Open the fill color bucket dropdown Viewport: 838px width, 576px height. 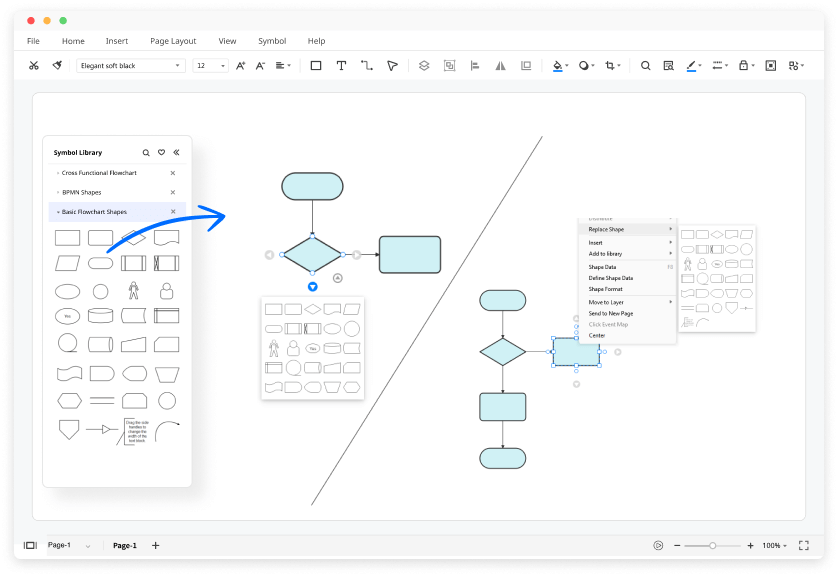pyautogui.click(x=560, y=65)
